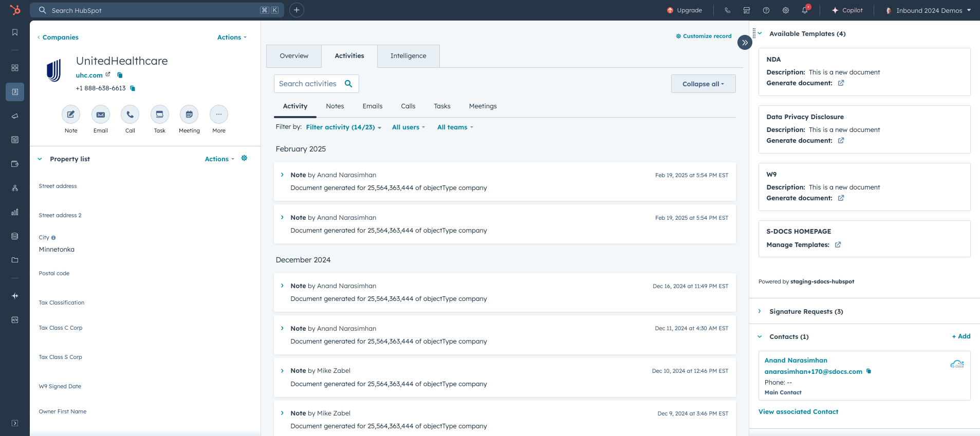Collapse the Property list section

pos(40,159)
